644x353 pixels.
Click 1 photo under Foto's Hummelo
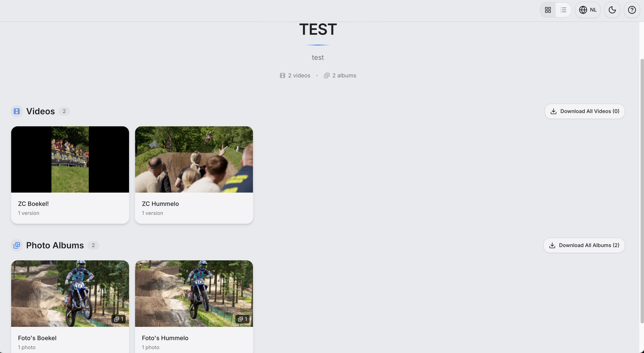[150, 347]
